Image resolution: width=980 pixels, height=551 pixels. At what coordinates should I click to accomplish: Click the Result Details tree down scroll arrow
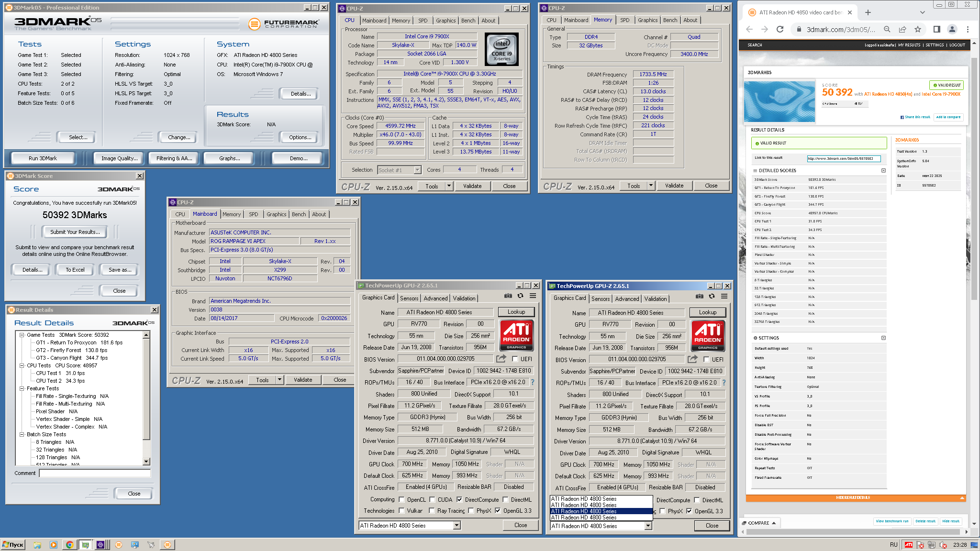pyautogui.click(x=146, y=462)
